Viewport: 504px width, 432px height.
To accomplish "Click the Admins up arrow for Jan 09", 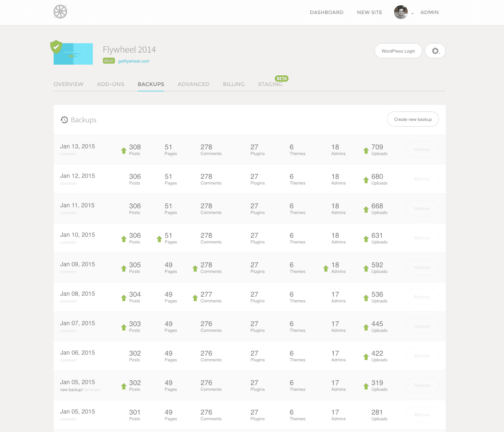I will 326,268.
